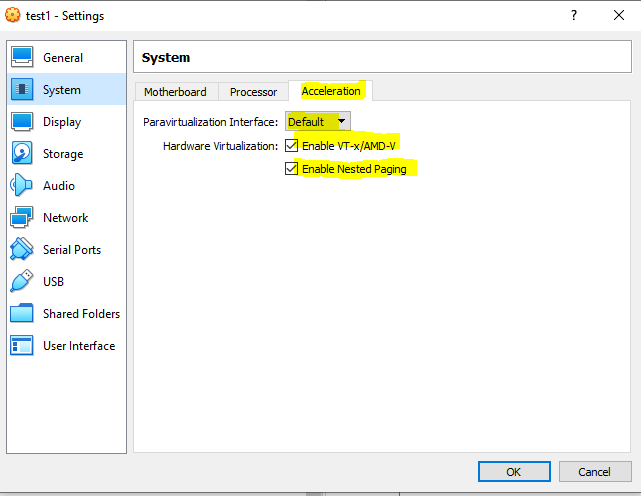Open the Network settings category
Viewport: 641px width, 496px height.
[x=65, y=218]
